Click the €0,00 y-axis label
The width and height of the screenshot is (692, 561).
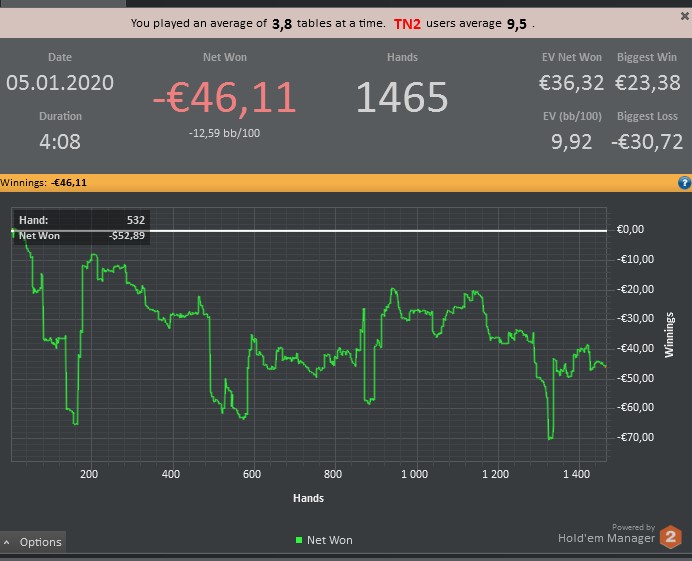coord(630,229)
